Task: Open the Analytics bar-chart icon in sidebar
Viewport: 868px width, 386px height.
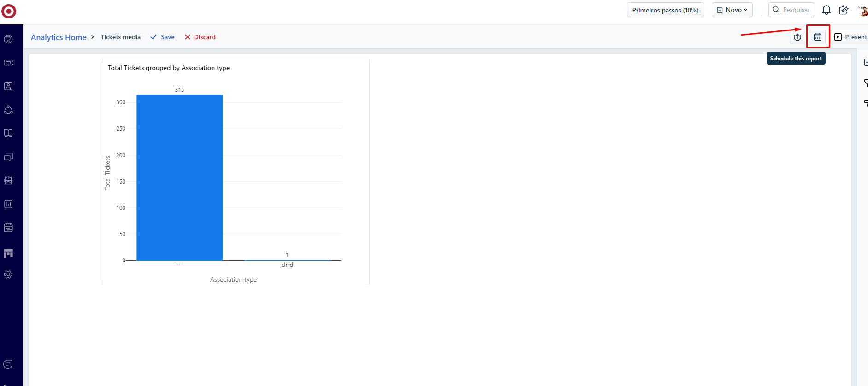Action: pyautogui.click(x=8, y=204)
